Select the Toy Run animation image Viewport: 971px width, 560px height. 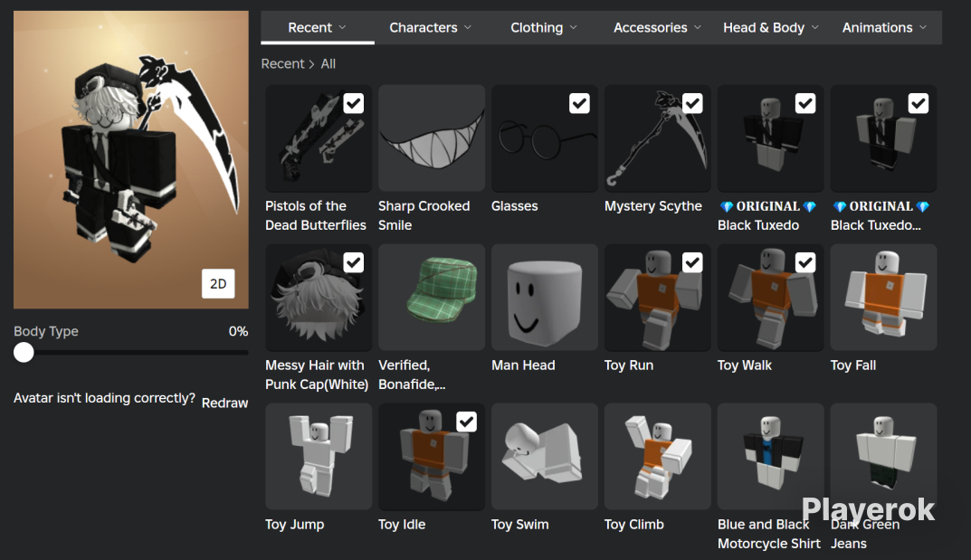658,298
